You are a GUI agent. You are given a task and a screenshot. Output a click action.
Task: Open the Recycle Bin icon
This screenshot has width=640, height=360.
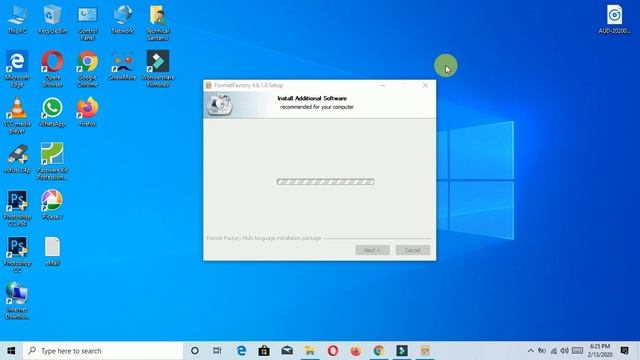52,19
